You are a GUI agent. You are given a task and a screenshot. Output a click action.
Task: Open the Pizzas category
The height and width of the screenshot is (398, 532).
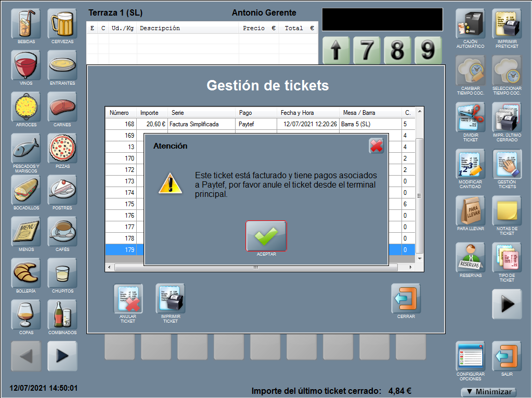point(62,149)
